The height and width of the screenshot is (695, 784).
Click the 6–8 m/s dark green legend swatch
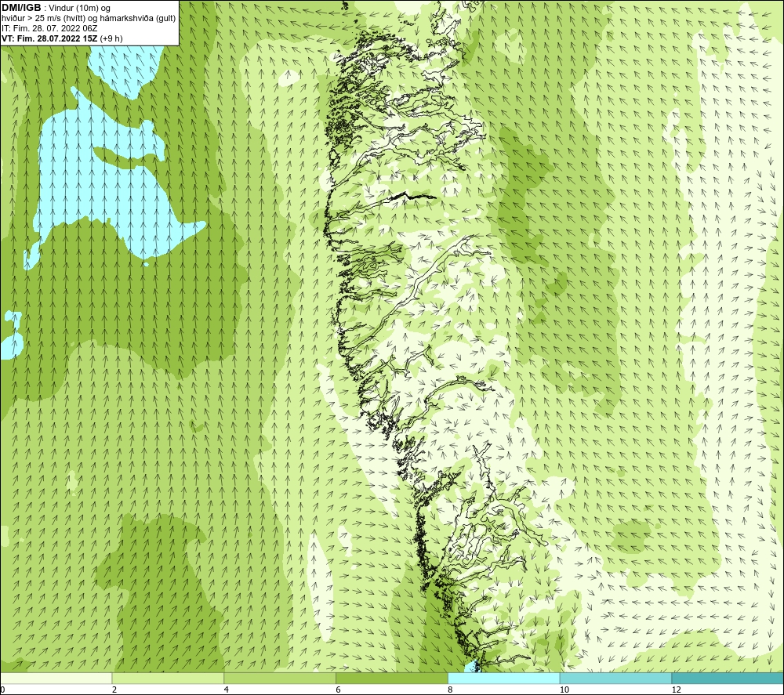[392, 678]
